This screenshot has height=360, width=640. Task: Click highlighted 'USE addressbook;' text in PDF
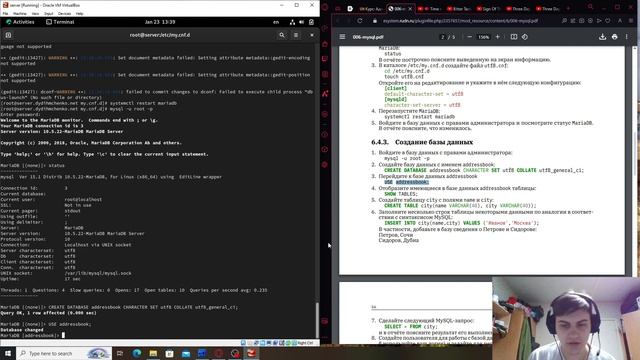point(407,182)
